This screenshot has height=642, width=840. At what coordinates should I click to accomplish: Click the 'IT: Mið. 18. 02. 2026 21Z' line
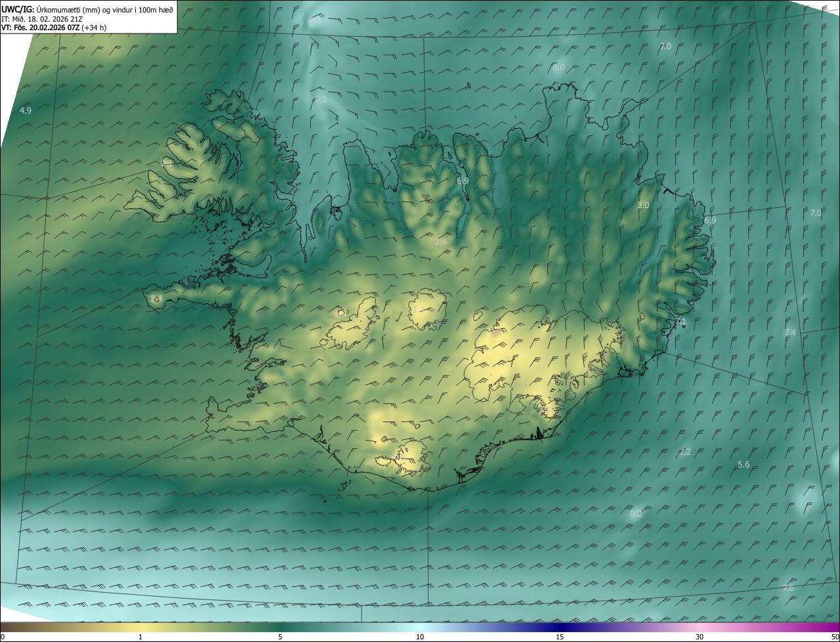pos(41,19)
